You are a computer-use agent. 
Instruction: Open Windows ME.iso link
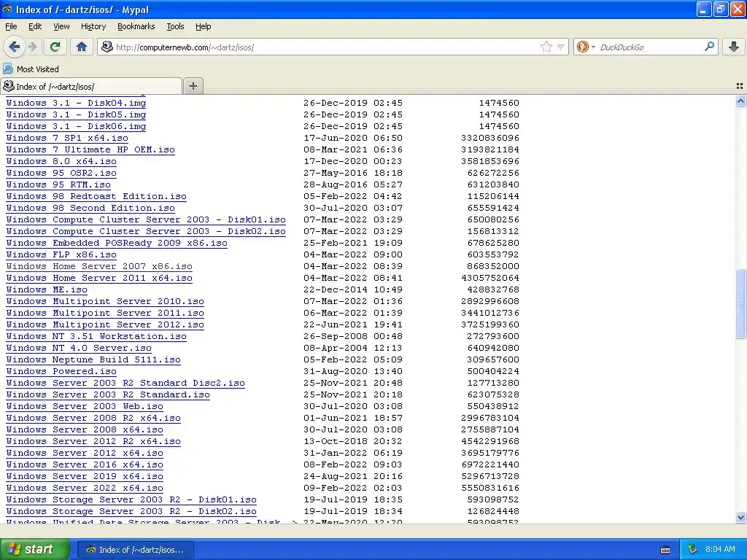tap(47, 289)
